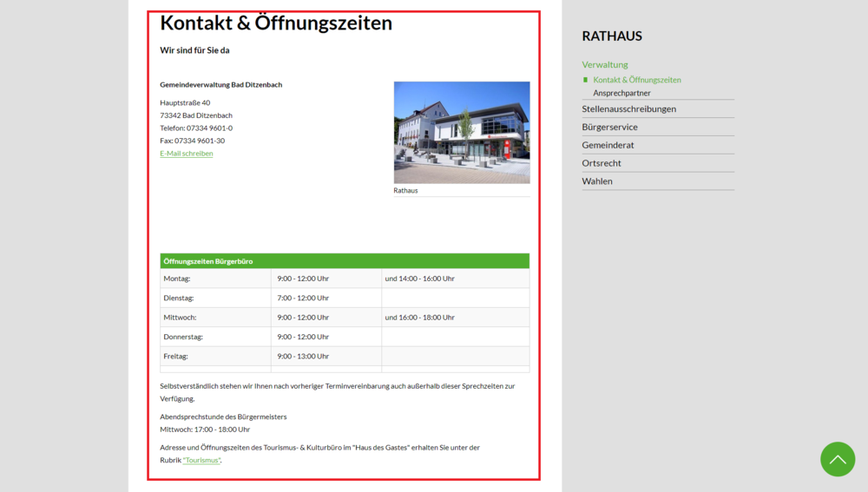Click the Dienstag: table cell
This screenshot has height=492, width=868.
coord(215,298)
